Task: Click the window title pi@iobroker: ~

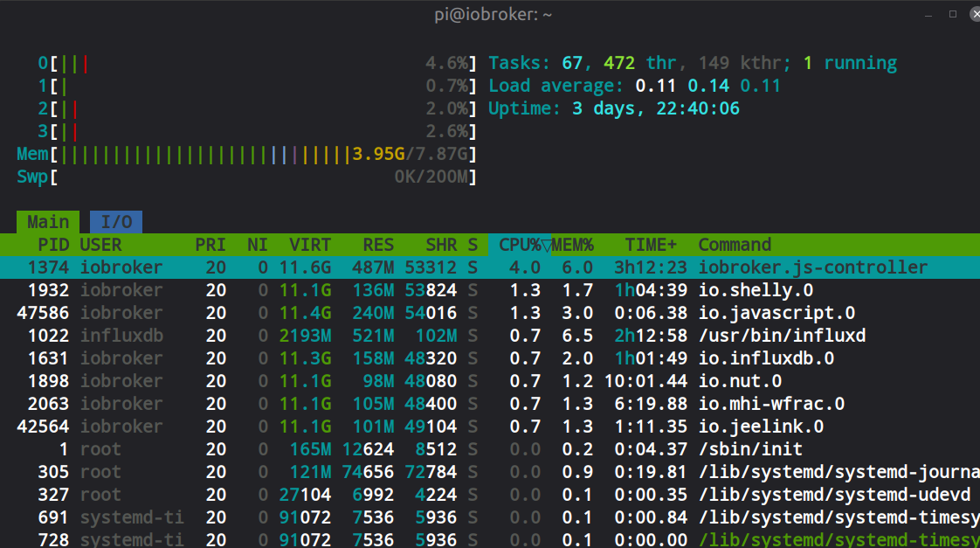Action: 493,14
